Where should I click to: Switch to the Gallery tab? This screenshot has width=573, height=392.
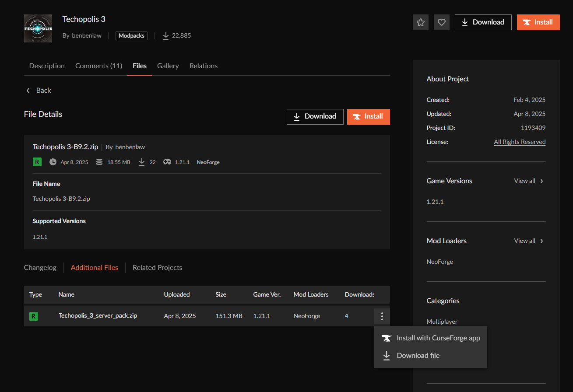click(x=168, y=66)
